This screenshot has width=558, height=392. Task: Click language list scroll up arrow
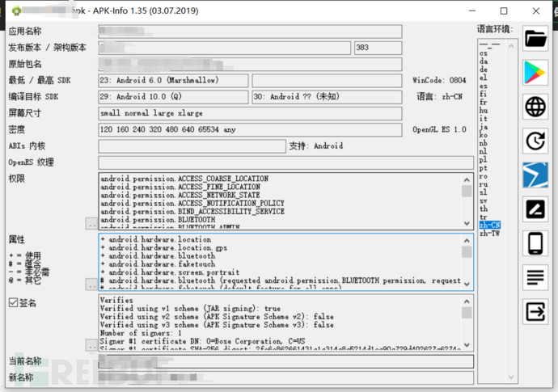[511, 46]
